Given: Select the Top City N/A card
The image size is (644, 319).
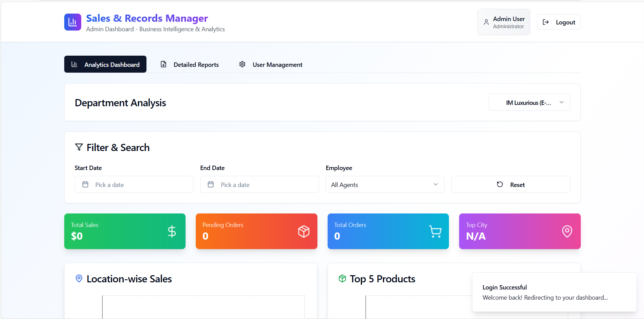Looking at the screenshot, I should click(520, 231).
